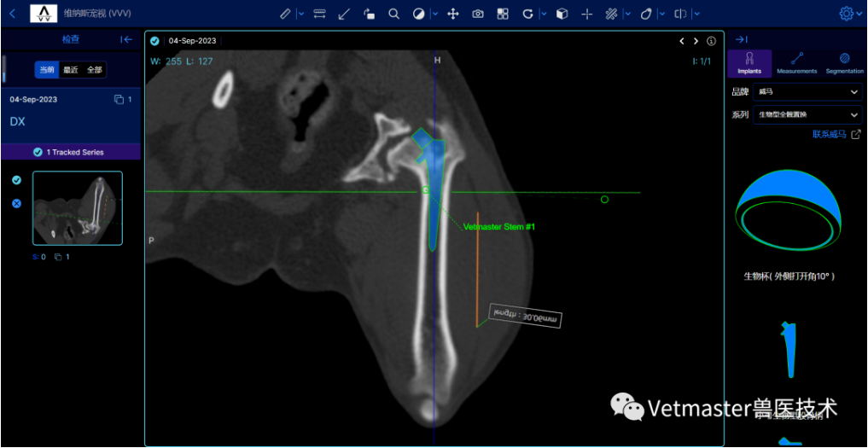Select the zoom magnifier tool
Viewport: 868px width, 448px height.
(393, 14)
